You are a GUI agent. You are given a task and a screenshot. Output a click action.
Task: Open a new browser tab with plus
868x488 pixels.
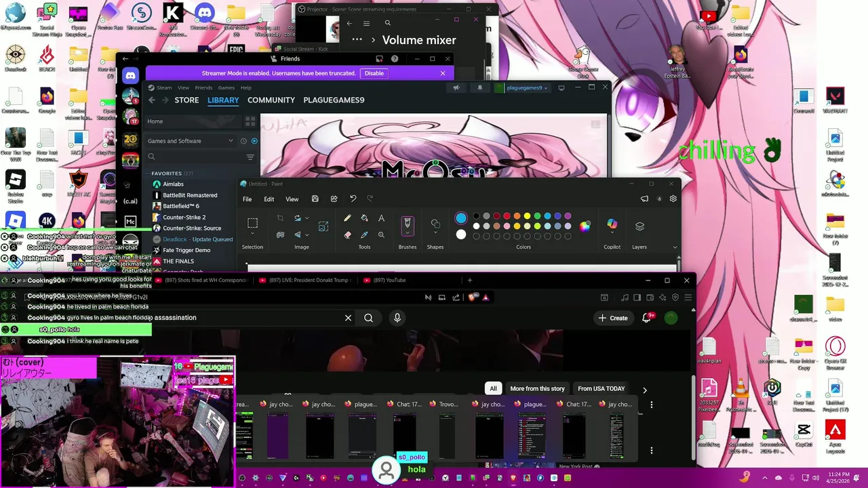(469, 280)
